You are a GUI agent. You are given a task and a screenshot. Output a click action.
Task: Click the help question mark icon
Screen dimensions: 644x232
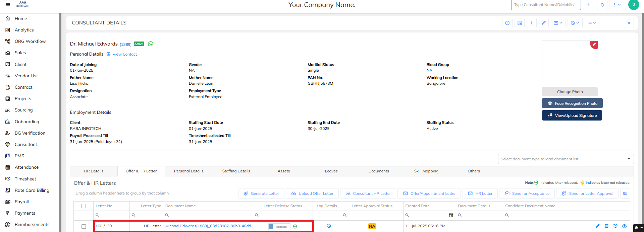[507, 23]
